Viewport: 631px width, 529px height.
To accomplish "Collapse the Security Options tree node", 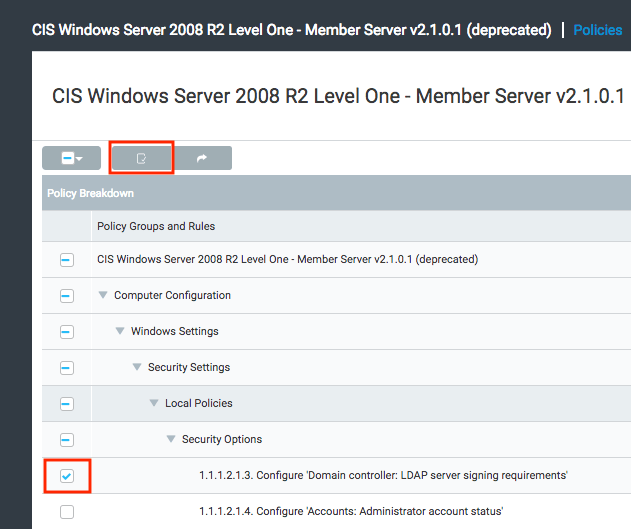I will (171, 439).
